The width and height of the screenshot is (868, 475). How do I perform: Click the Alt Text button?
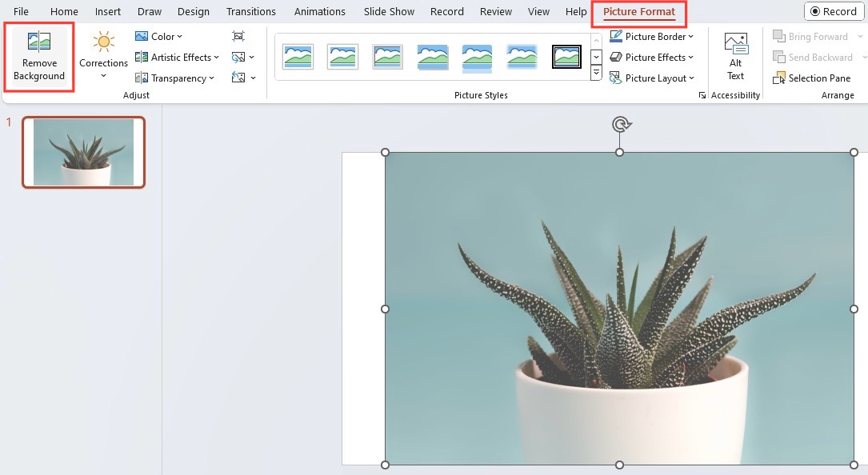(x=735, y=57)
